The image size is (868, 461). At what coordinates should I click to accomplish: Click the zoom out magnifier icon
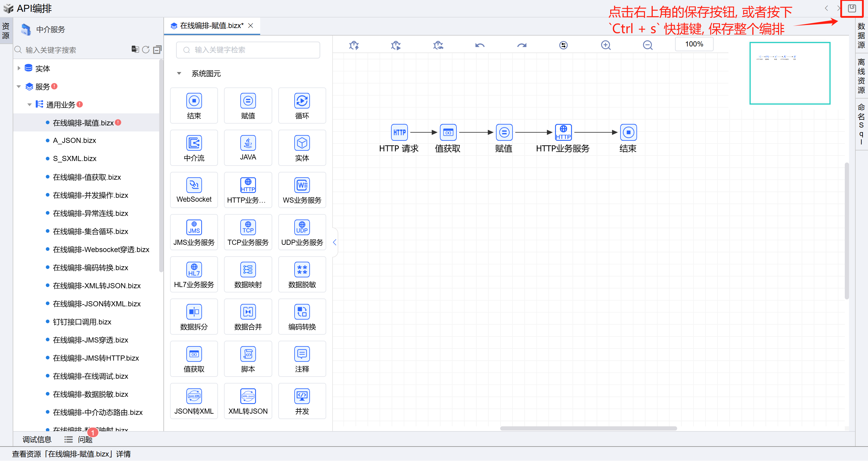click(647, 45)
